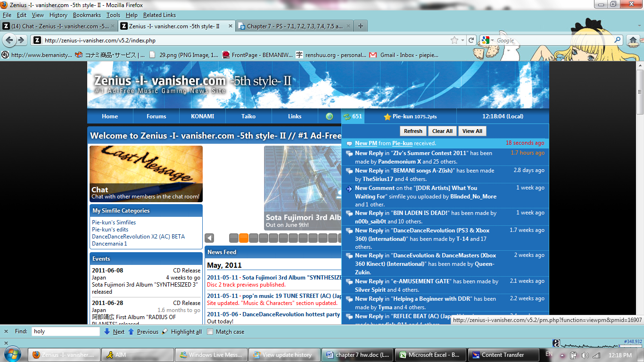Open DanceDanceRevolution X2 (AC) BETA link
The image size is (644, 362).
(138, 237)
